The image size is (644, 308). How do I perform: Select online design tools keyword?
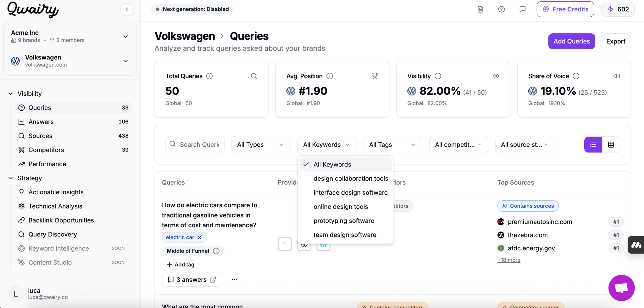(x=346, y=207)
